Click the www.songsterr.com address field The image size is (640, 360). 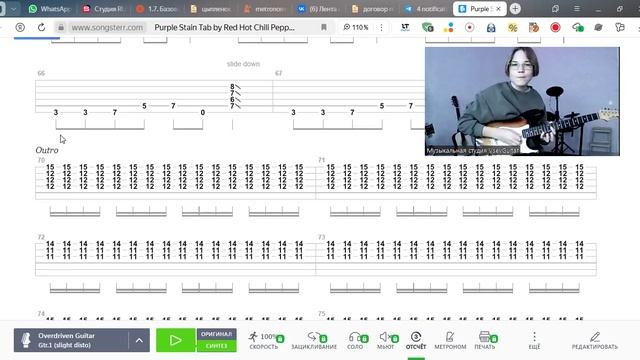click(x=107, y=27)
